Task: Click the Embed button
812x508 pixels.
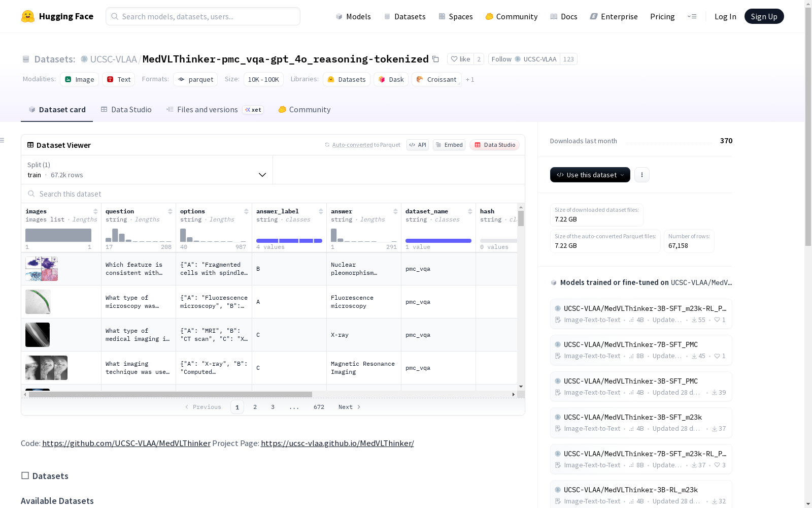Action: coord(449,145)
